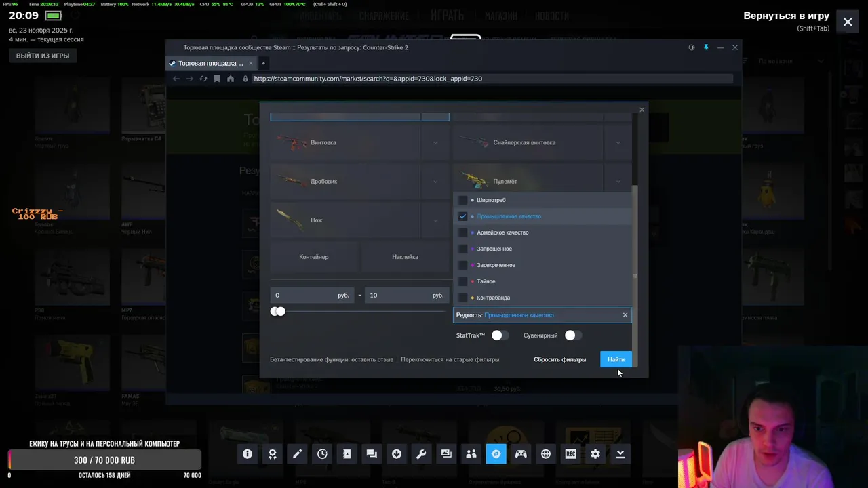The height and width of the screenshot is (488, 868).
Task: Open the downloads arrow icon
Action: (397, 454)
